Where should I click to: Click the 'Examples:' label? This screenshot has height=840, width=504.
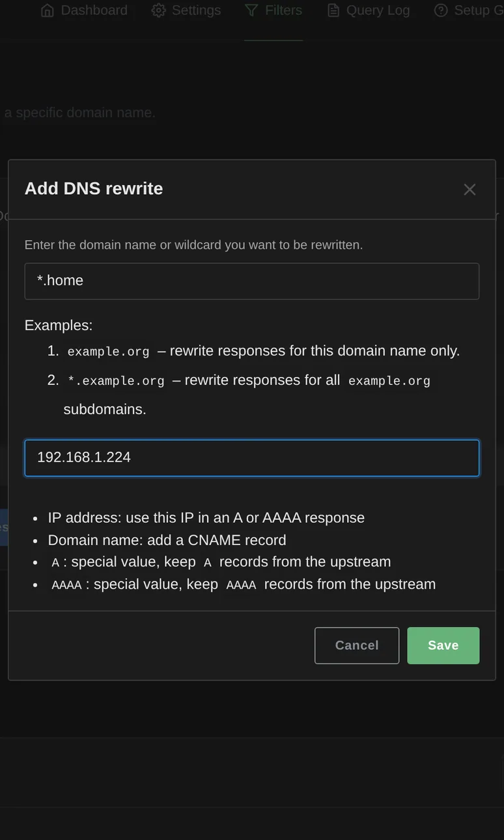pos(59,325)
